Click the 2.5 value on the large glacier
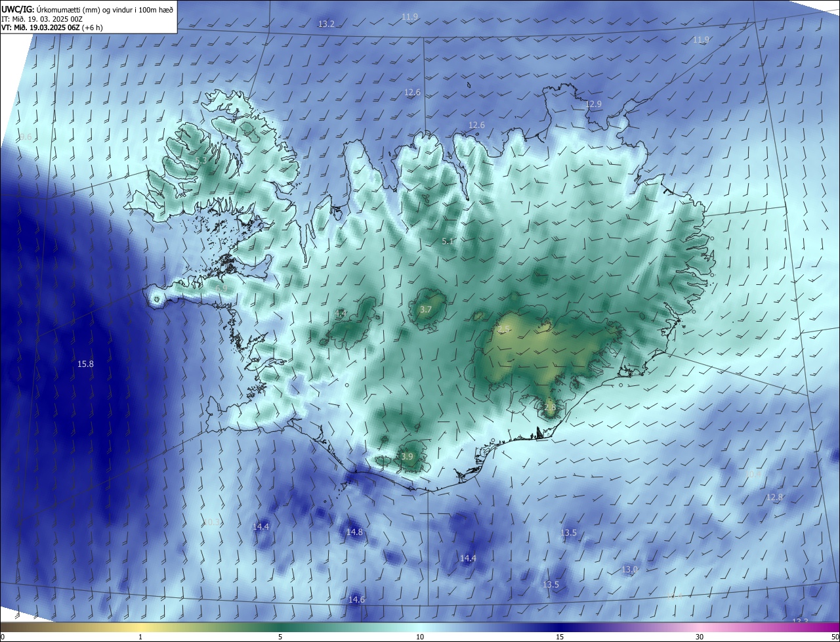Screen dimensions: 840x642 [504, 329]
